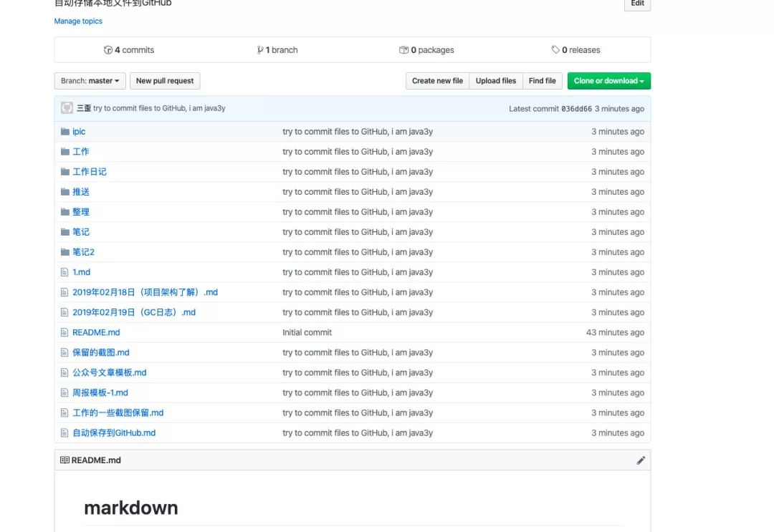
Task: Click the Initial commit message link
Action: 307,332
